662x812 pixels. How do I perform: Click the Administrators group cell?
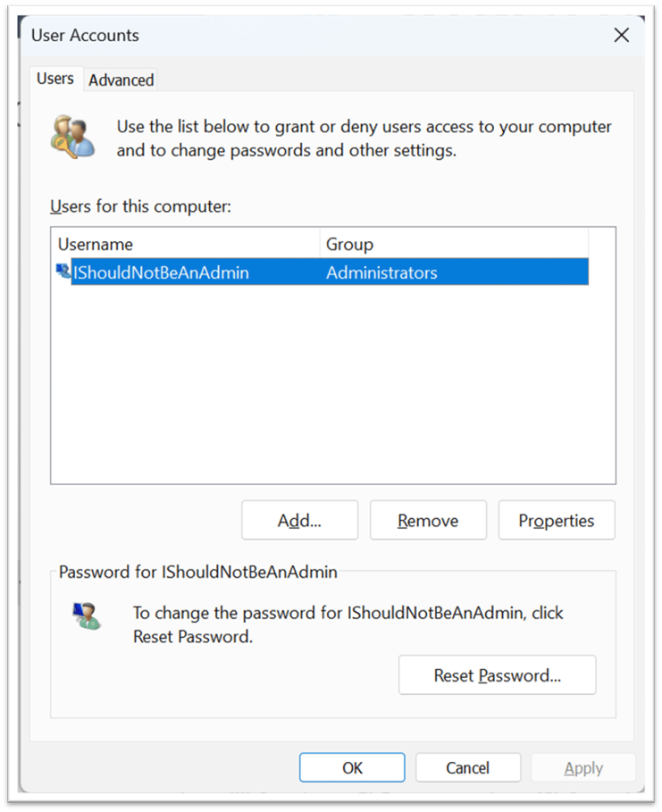coord(381,272)
